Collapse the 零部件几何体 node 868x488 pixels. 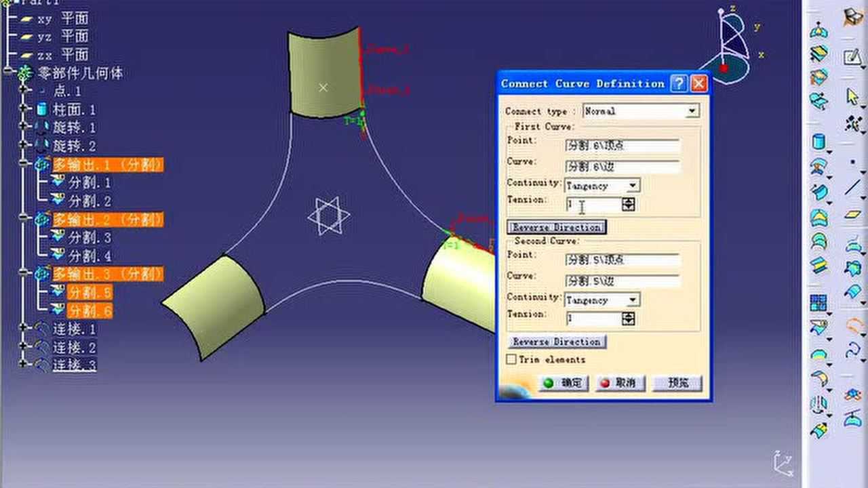pos(7,72)
